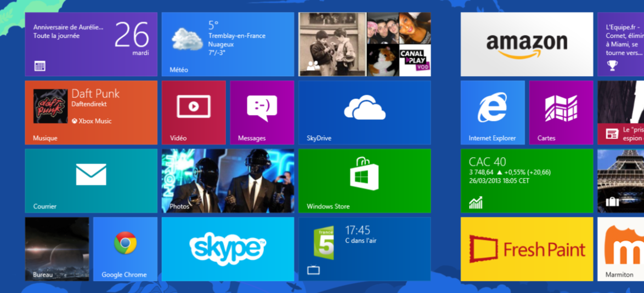
Task: Click the 'Daftendirekt' track title
Action: tap(89, 105)
